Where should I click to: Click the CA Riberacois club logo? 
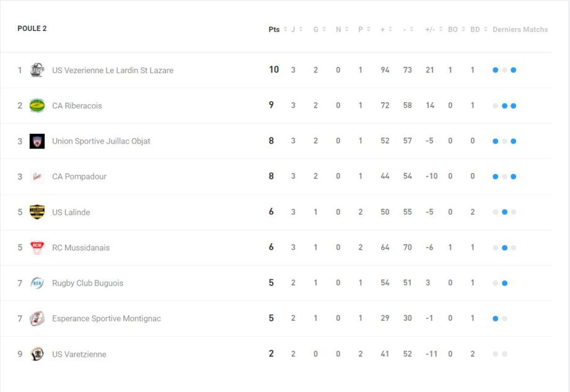click(37, 105)
